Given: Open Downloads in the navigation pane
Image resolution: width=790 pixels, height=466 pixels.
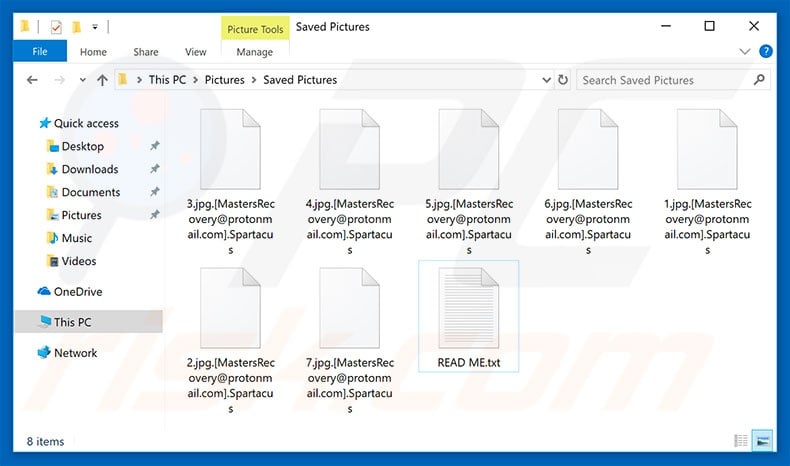Looking at the screenshot, I should pyautogui.click(x=90, y=169).
